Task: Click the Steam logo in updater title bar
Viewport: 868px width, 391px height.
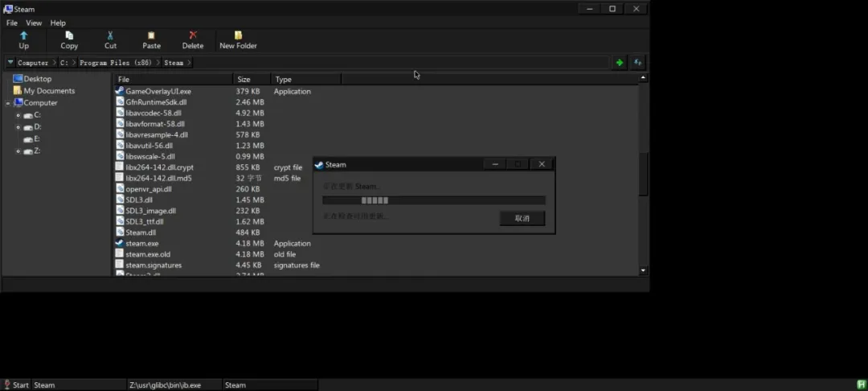Action: [x=319, y=164]
